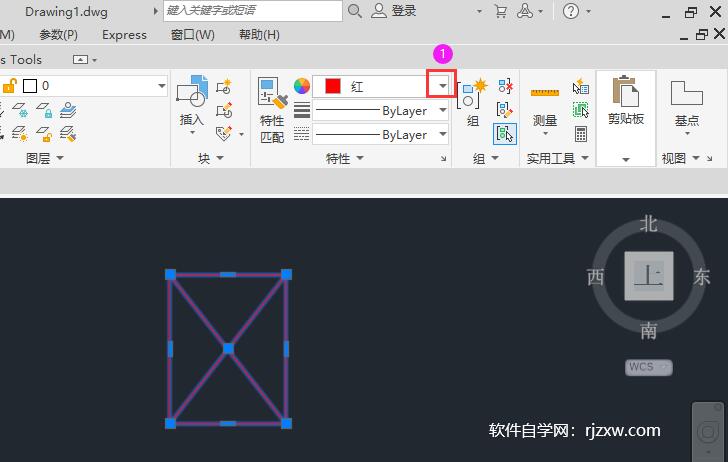
Task: Open arrow below 测量 button
Action: [545, 134]
